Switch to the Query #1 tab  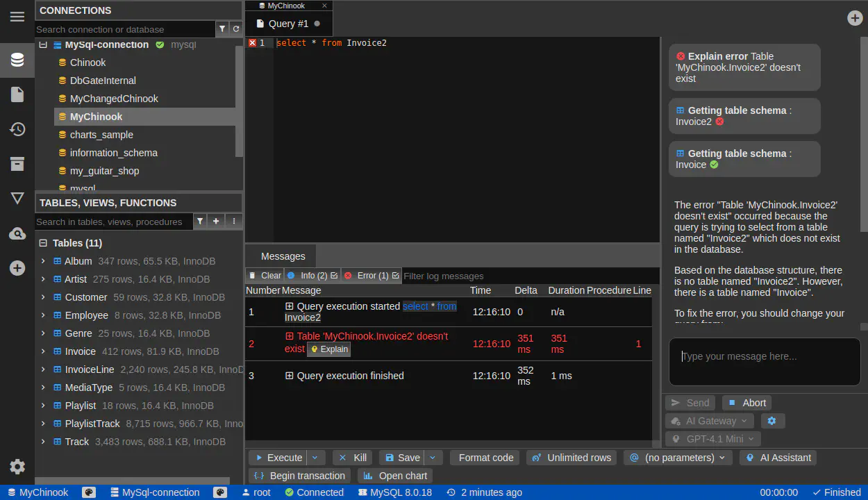(288, 24)
